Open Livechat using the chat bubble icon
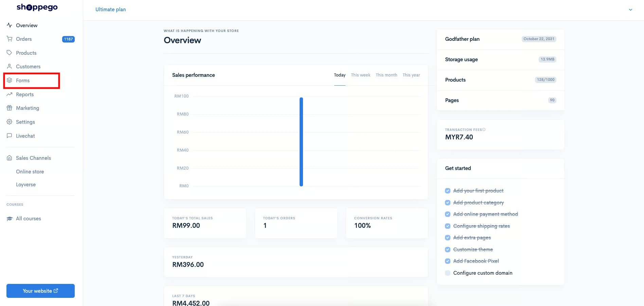 tap(10, 136)
